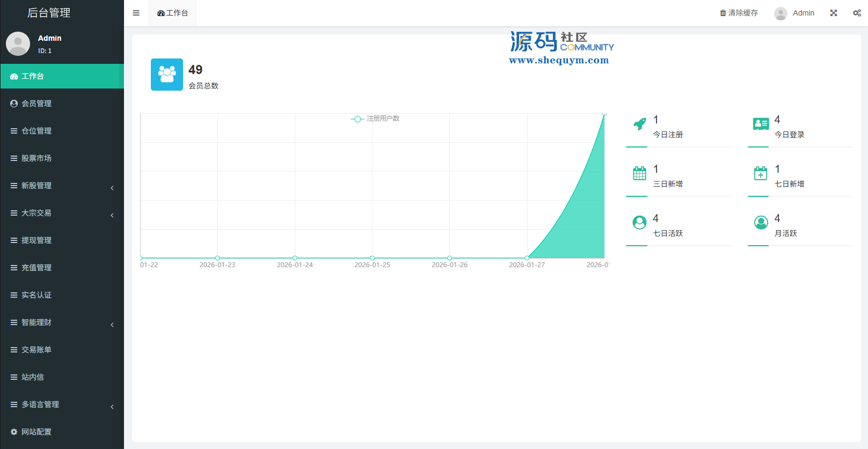Image resolution: width=868 pixels, height=449 pixels.
Task: Switch to the 工作台 tab in top bar
Action: pos(172,13)
